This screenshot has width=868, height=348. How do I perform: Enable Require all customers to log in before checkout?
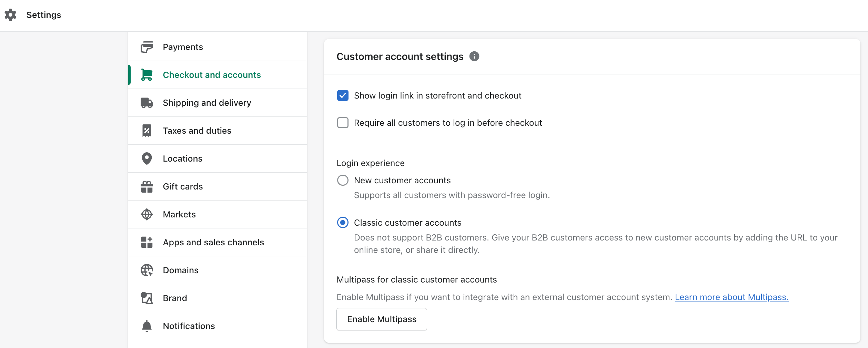pyautogui.click(x=343, y=123)
